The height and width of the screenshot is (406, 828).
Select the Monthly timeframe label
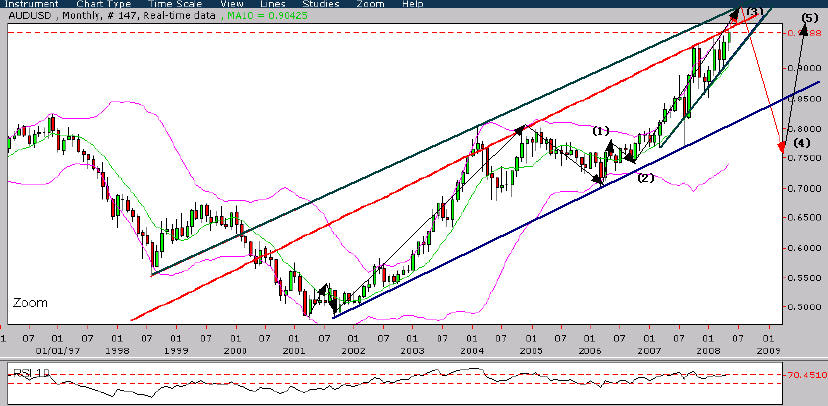(x=80, y=15)
